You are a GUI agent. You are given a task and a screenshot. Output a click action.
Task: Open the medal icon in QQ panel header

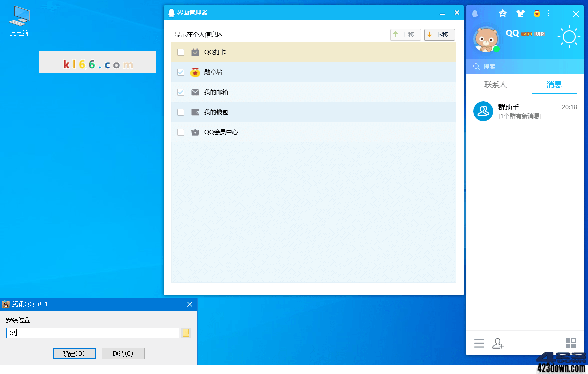click(537, 14)
